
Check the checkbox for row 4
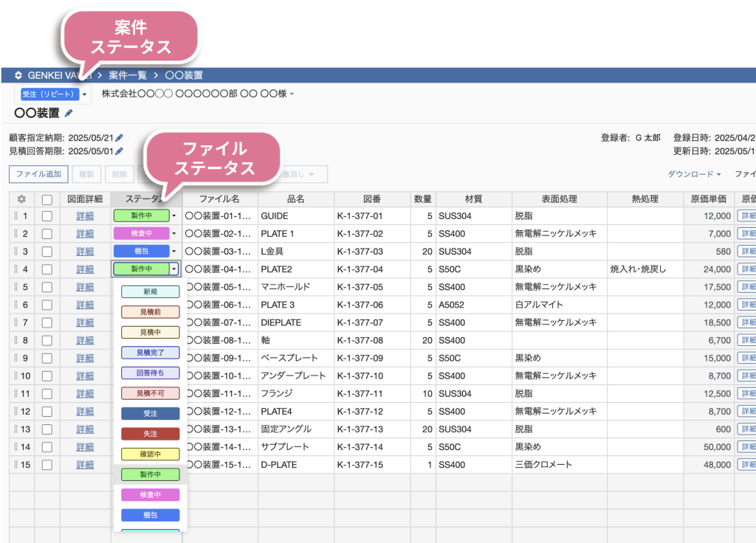47,269
